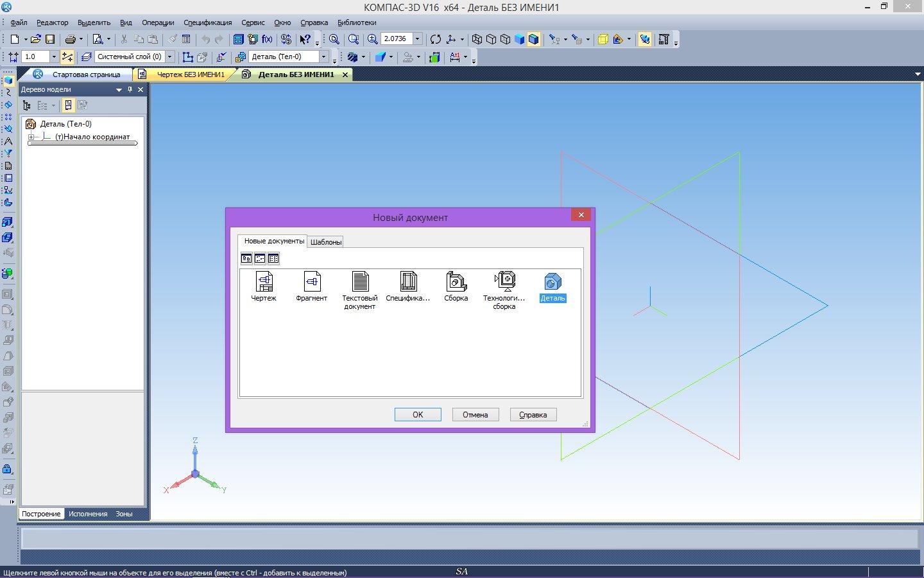Click the zoom in magnifier icon
924x578 pixels.
(x=372, y=39)
